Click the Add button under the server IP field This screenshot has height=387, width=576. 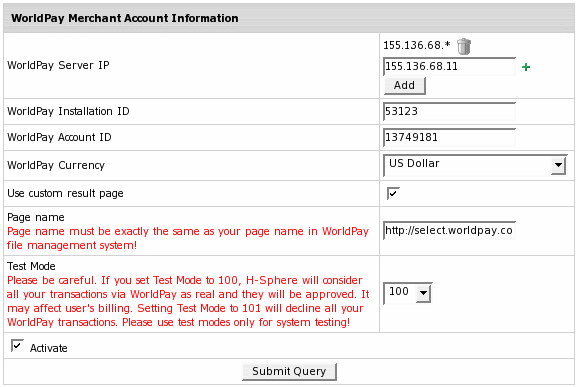[404, 85]
